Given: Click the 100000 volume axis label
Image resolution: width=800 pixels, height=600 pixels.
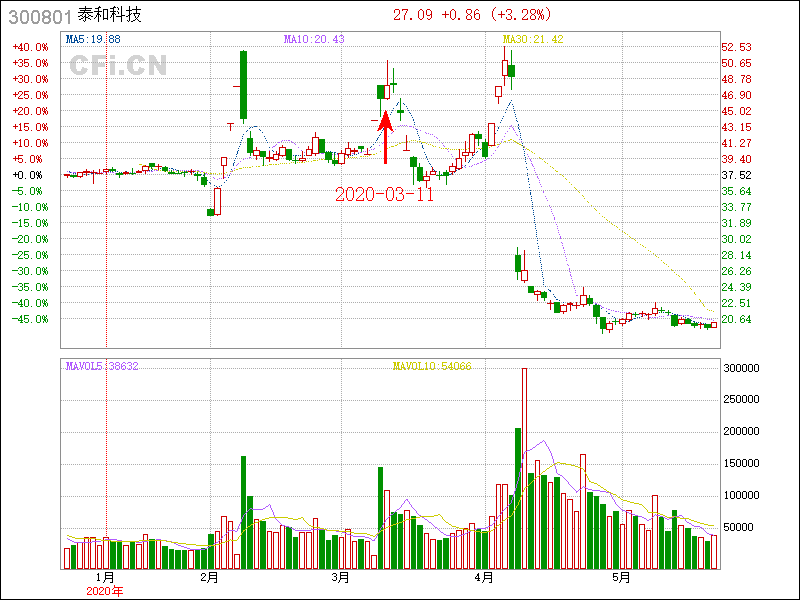Looking at the screenshot, I should coord(741,495).
